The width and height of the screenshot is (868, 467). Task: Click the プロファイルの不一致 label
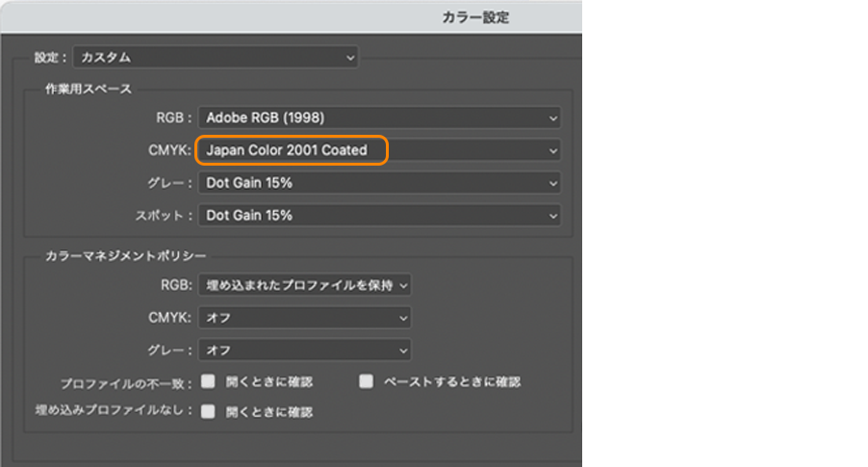126,383
